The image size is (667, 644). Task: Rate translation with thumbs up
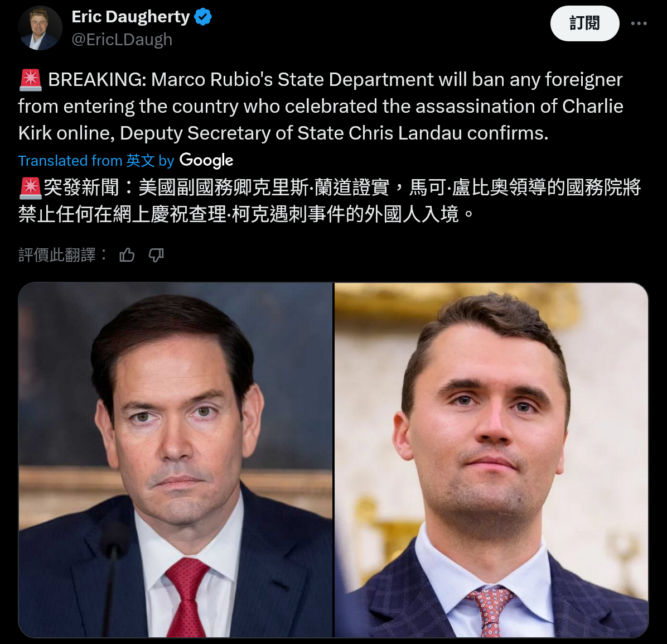pyautogui.click(x=127, y=256)
